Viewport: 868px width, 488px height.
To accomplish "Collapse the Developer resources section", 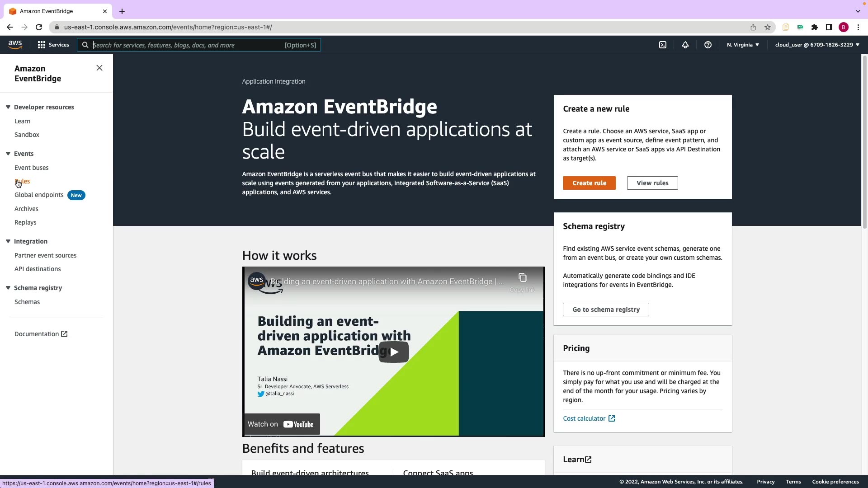I will click(x=8, y=107).
